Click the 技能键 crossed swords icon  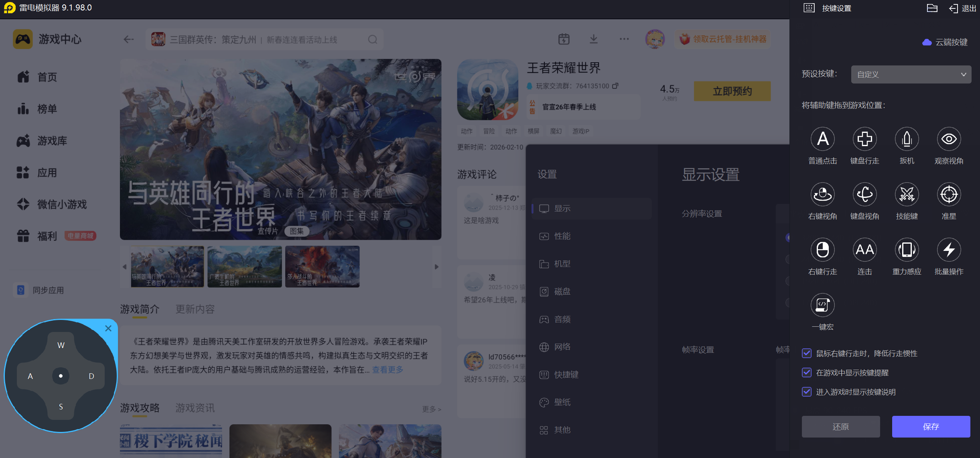pos(907,195)
